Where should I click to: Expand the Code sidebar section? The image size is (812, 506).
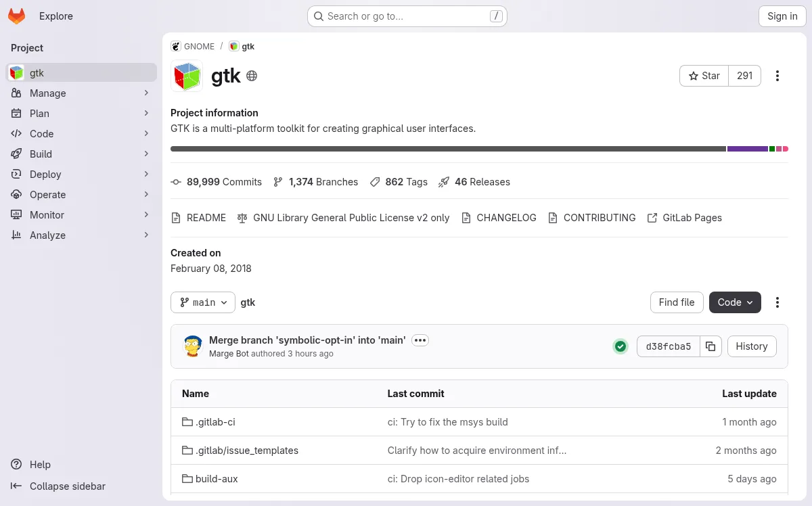(x=146, y=134)
